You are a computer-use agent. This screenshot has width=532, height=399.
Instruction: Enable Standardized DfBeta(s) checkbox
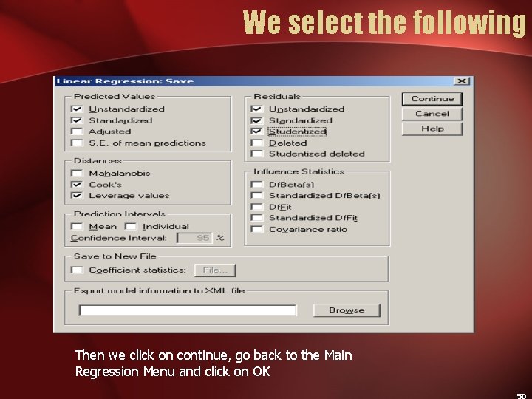click(x=257, y=195)
